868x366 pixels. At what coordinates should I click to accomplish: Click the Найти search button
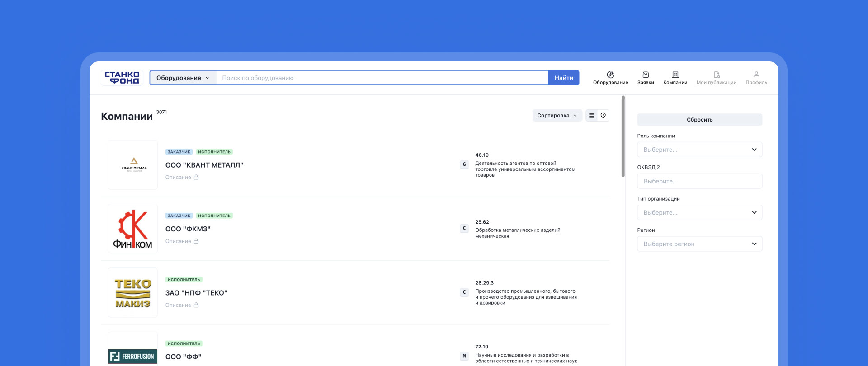click(564, 78)
